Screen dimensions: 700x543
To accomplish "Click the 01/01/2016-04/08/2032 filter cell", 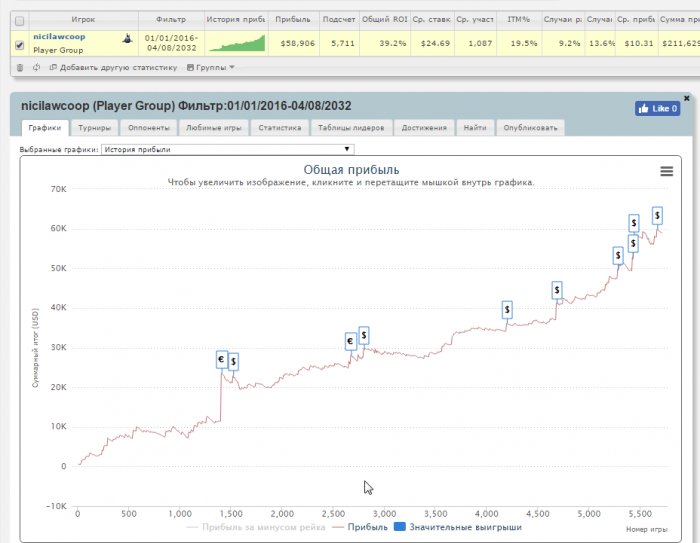I will [171, 43].
